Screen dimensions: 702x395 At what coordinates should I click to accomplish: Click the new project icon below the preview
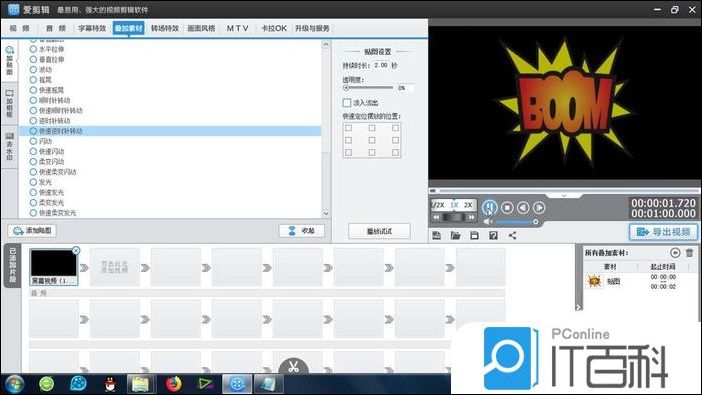tap(437, 235)
